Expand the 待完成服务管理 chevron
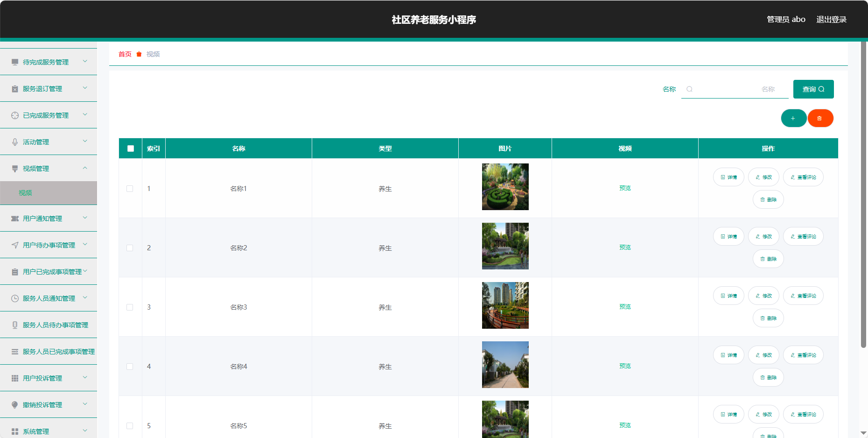The image size is (868, 438). [85, 61]
